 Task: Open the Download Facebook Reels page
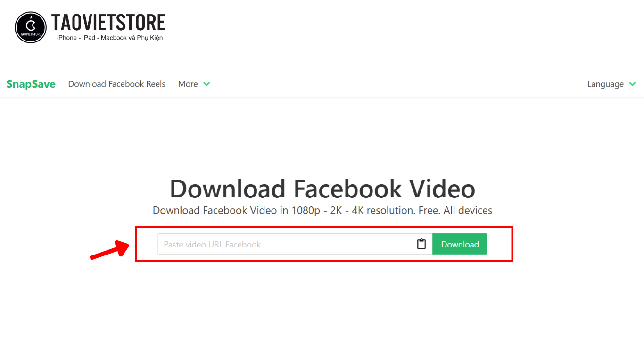pyautogui.click(x=117, y=84)
